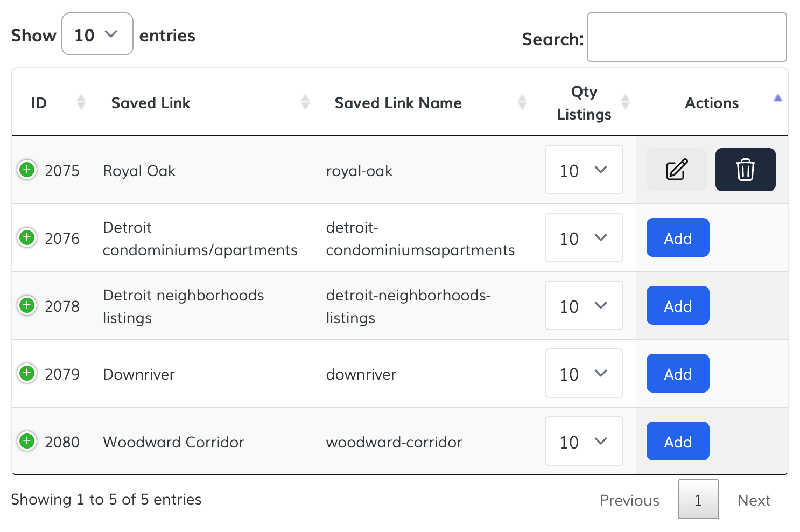800x532 pixels.
Task: Click Add for Detroit condominiums/apartments
Action: coord(677,238)
